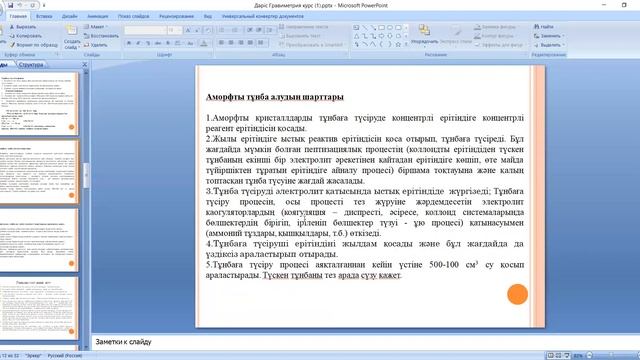Open the Выделить select dropdown
The image size is (640, 360).
(549, 45)
